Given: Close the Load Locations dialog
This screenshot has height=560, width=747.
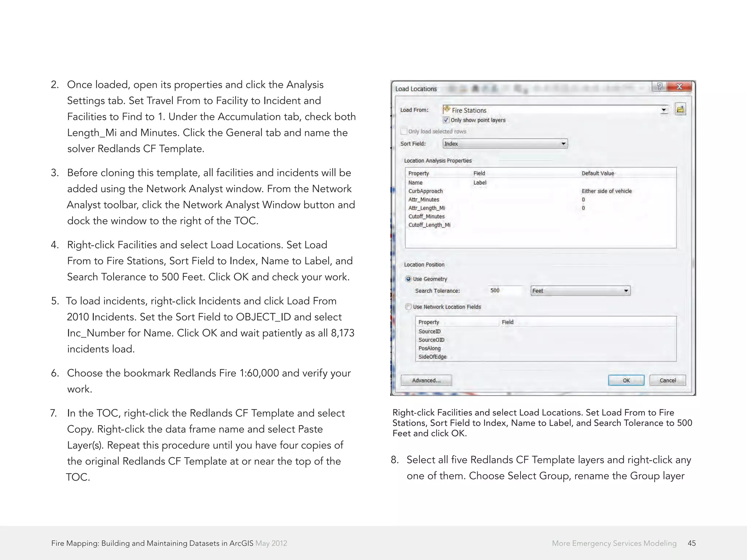Looking at the screenshot, I should point(679,86).
